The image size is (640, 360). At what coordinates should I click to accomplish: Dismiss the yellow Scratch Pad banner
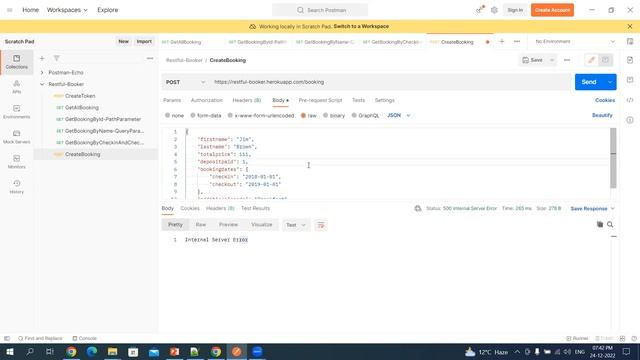(630, 26)
